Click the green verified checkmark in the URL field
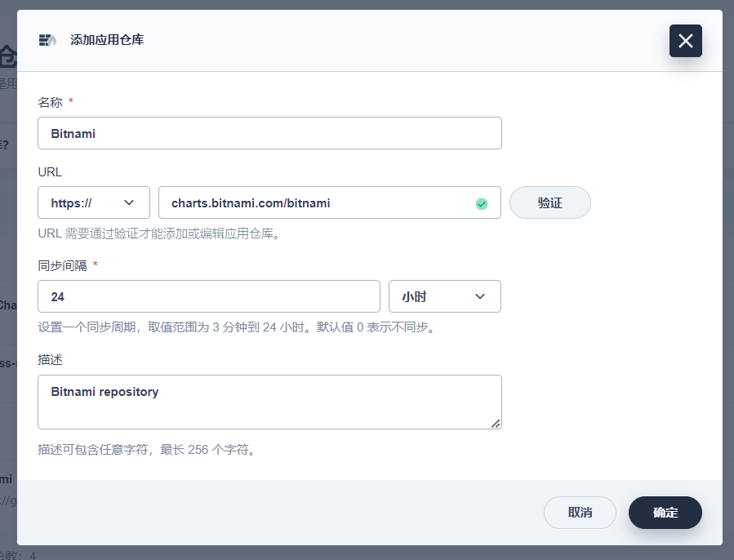734x560 pixels. (482, 203)
